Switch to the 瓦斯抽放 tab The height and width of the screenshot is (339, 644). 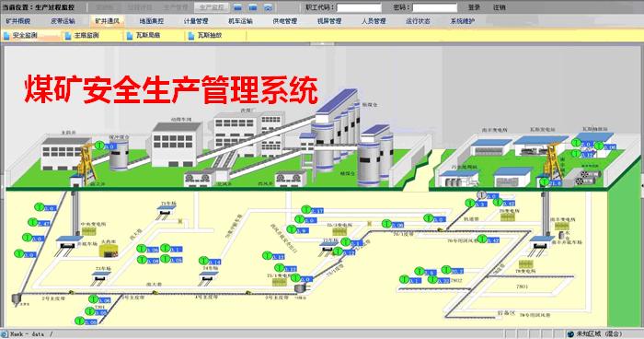point(216,36)
